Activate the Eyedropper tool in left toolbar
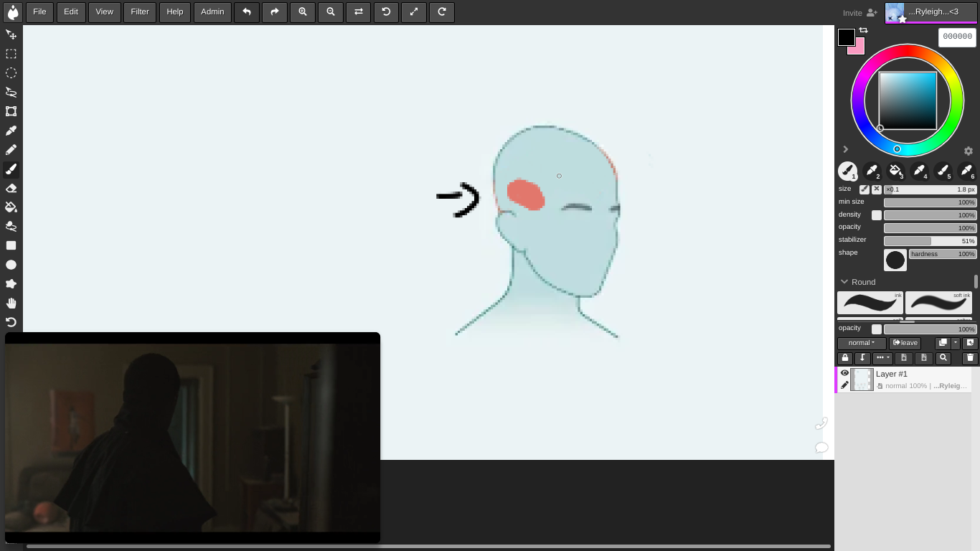980x551 pixels. [x=11, y=131]
